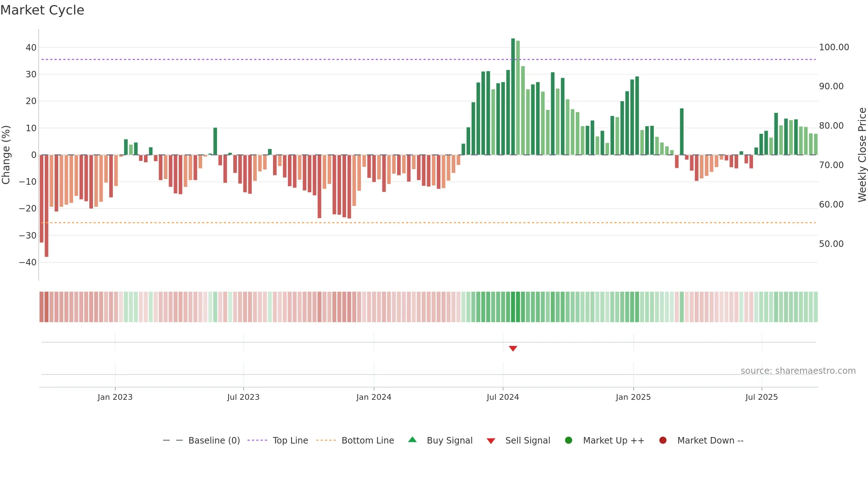
Task: Click the −20 tick on the left axis
Action: (28, 209)
